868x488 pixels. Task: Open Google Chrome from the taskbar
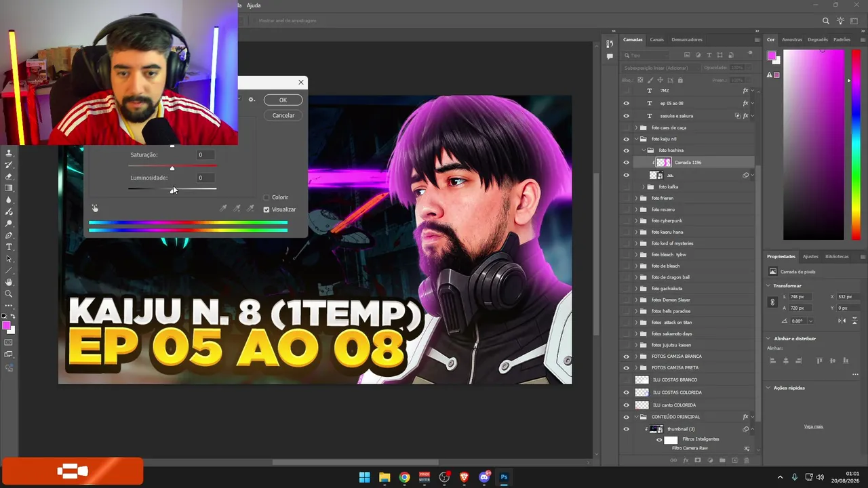click(404, 477)
